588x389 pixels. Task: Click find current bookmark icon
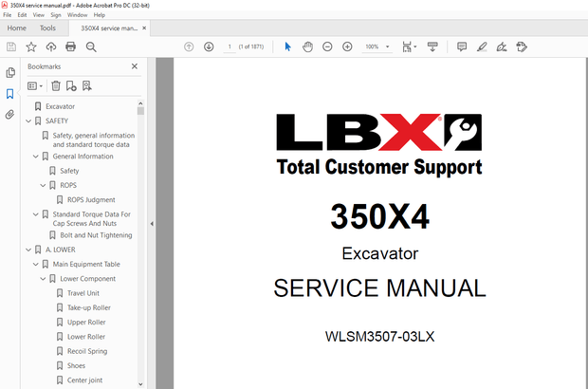tap(87, 86)
